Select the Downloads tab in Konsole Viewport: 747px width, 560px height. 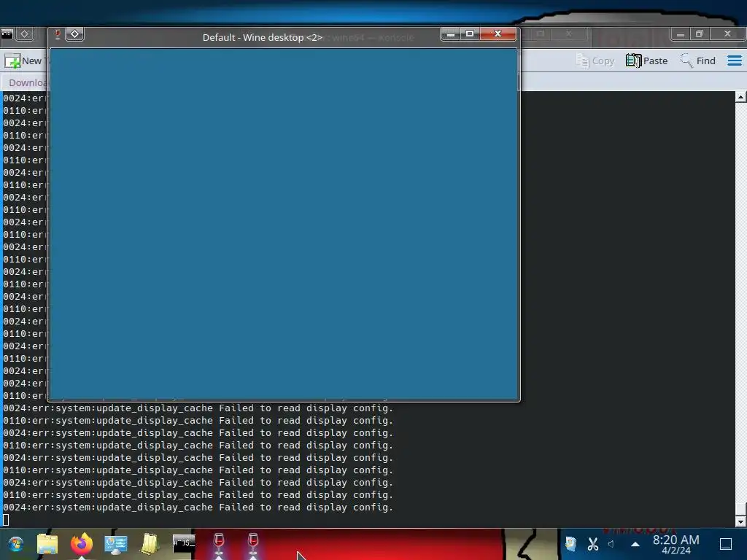coord(26,83)
